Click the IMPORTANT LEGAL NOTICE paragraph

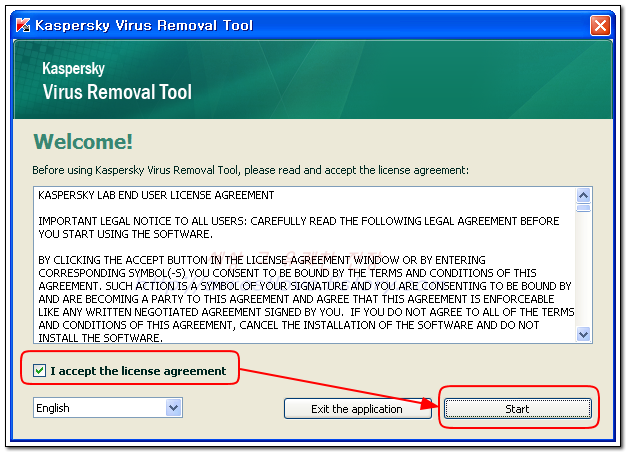(x=299, y=227)
